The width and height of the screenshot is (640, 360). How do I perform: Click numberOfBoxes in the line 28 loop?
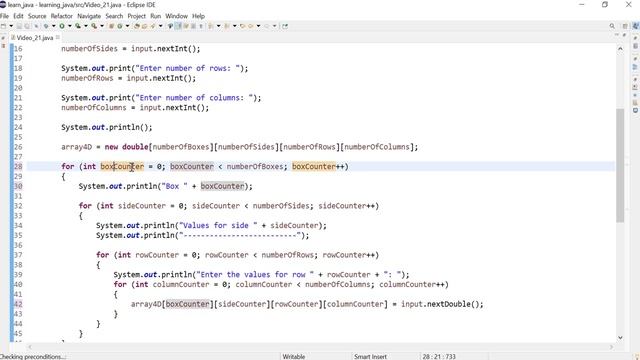click(255, 167)
